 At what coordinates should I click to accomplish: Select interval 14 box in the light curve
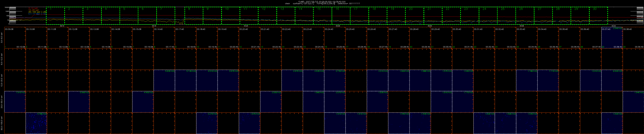coord(304,16)
